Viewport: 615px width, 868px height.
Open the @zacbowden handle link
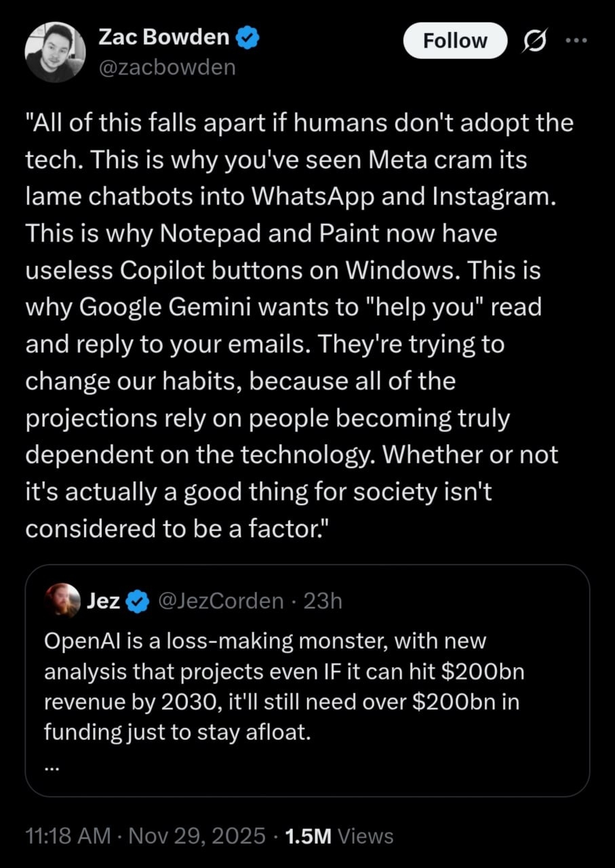point(167,68)
